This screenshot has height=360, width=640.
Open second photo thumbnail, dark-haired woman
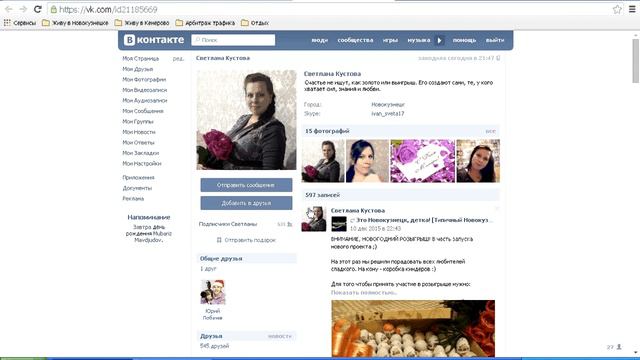(367, 161)
